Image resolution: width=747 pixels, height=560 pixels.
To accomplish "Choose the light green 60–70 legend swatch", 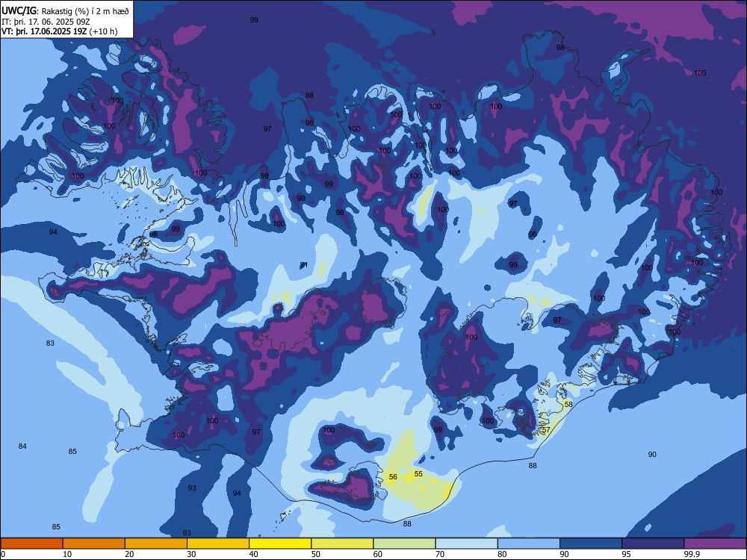I will pos(404,544).
